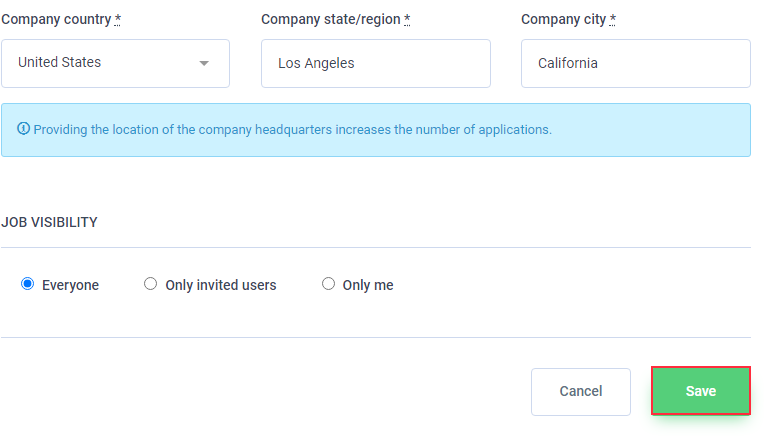Click the Cancel button
Screen dimensions: 781x440
tap(581, 392)
